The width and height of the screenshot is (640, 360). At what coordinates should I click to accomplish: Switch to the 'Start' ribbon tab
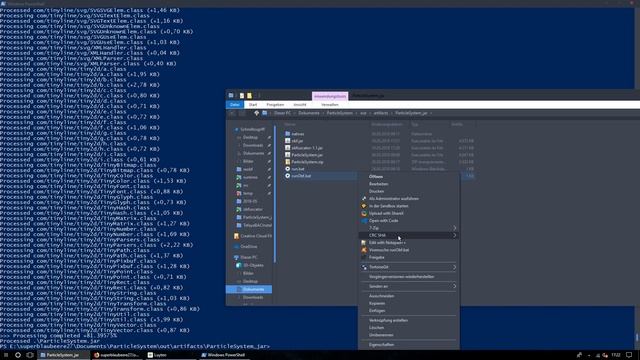[x=253, y=105]
